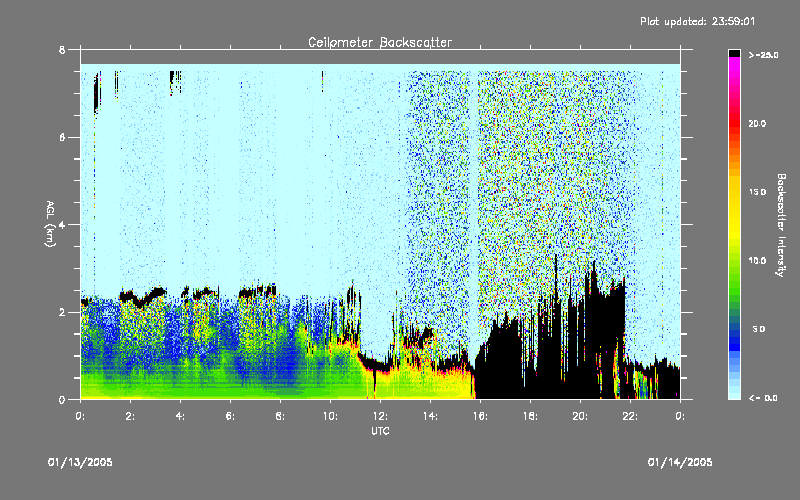Image resolution: width=800 pixels, height=500 pixels.
Task: Click the y-axis tick label '6'
Action: (62, 137)
